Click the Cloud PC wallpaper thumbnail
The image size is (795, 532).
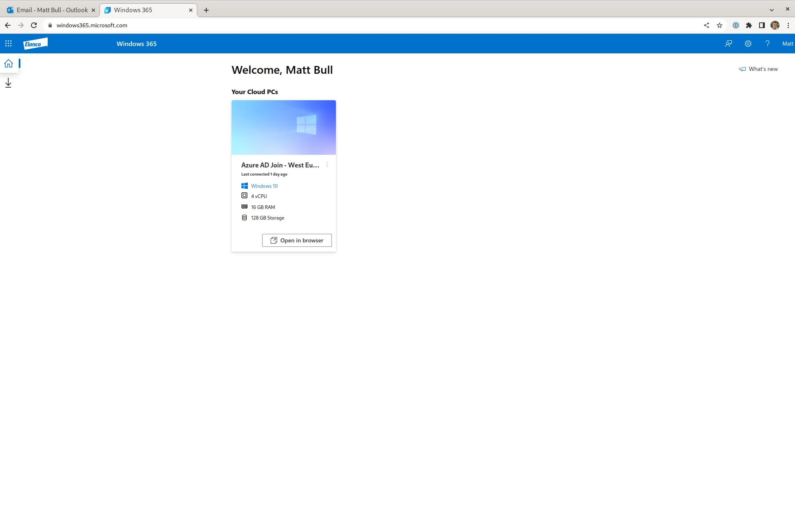pos(284,127)
